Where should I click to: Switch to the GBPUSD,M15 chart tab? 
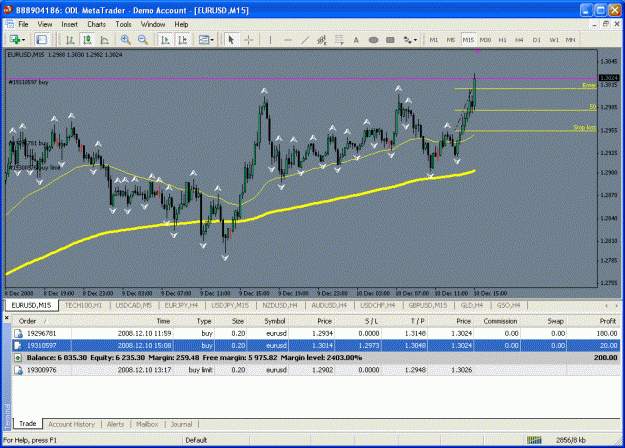(428, 305)
